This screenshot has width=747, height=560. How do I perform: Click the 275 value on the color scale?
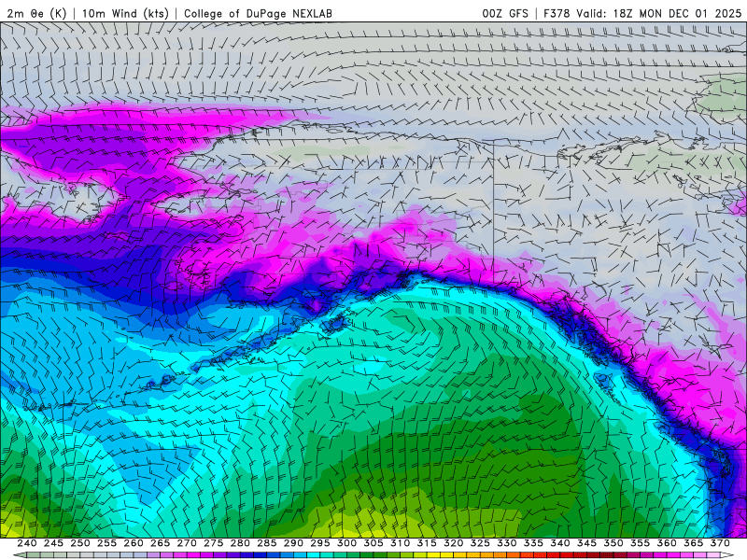214,543
